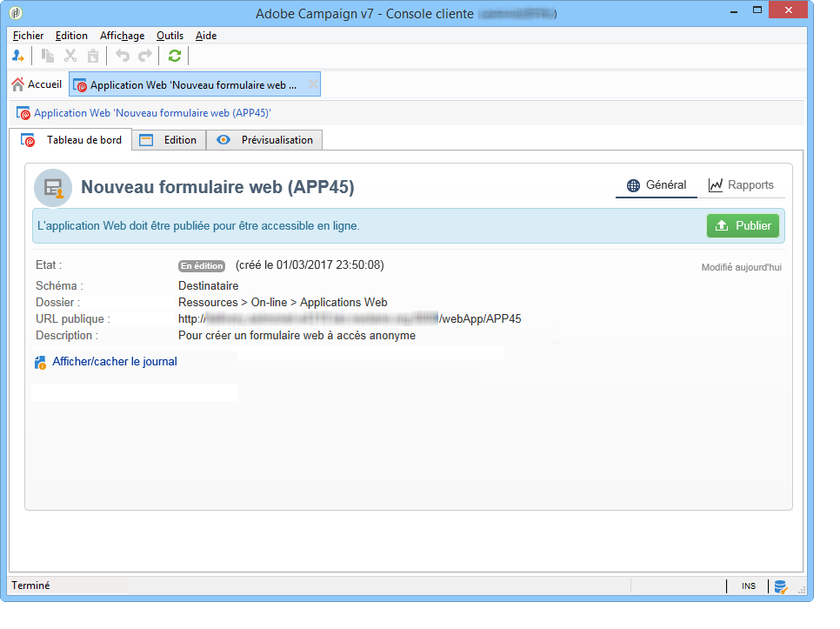This screenshot has height=629, width=840.
Task: Click the publication notice message
Action: click(198, 225)
